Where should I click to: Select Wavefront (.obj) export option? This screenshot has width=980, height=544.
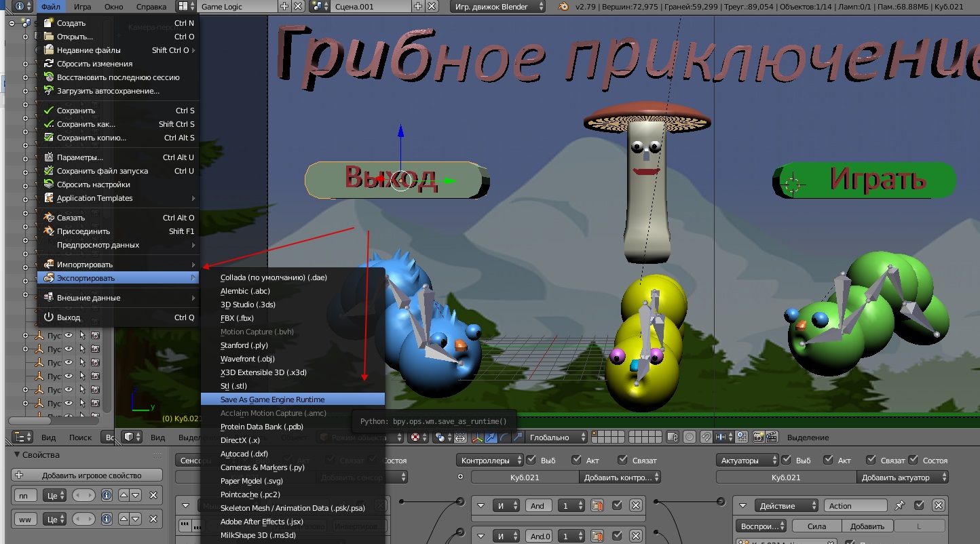[x=293, y=359]
